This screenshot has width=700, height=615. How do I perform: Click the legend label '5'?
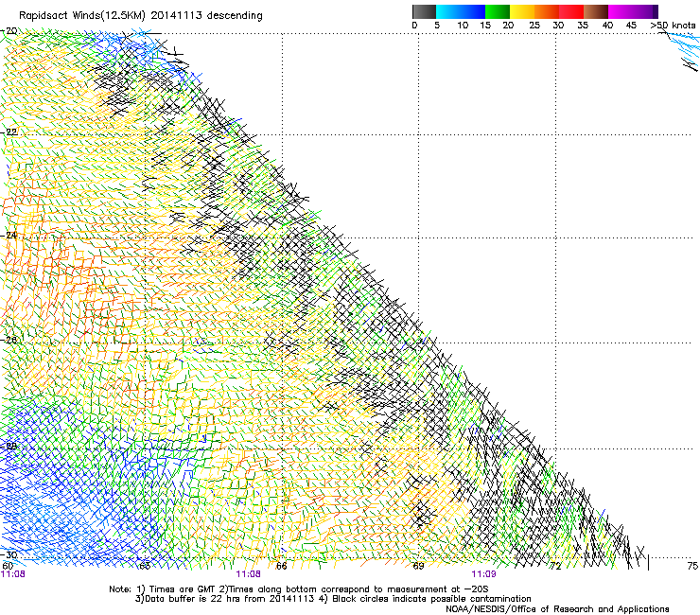tap(437, 26)
